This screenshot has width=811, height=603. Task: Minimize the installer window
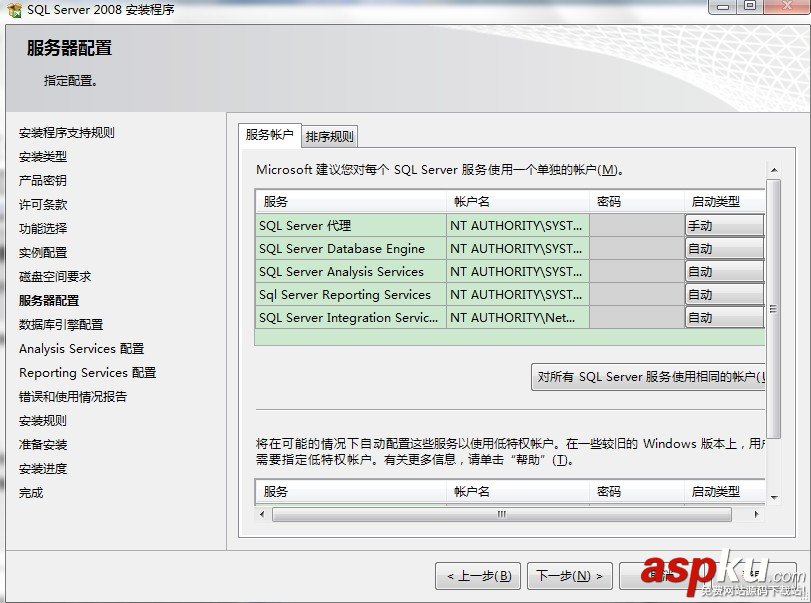click(x=723, y=7)
